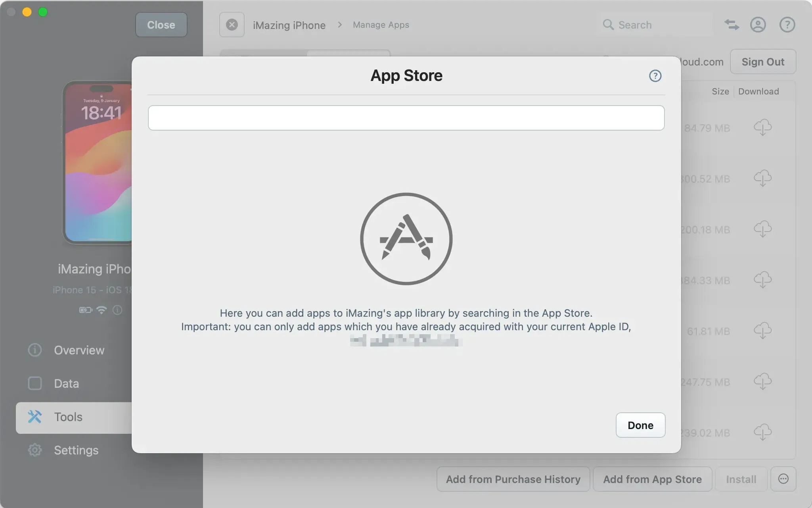812x508 pixels.
Task: Open the Tools section in the sidebar
Action: (68, 417)
